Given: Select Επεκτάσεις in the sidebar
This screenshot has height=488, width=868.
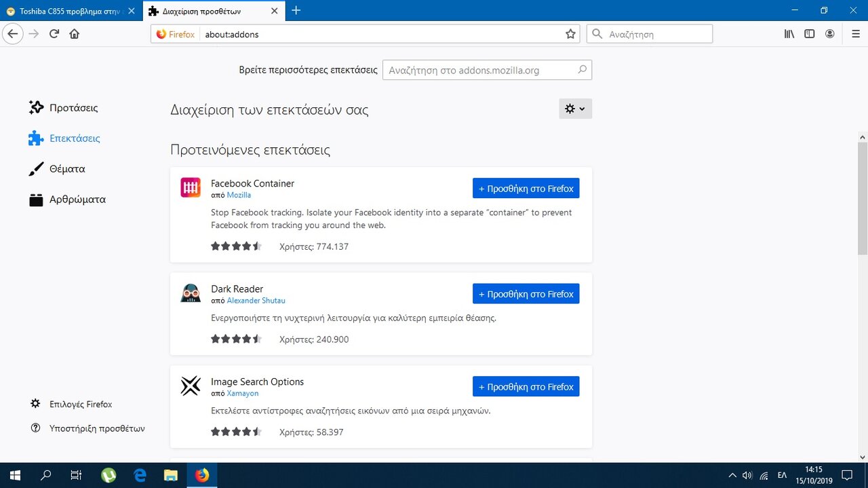Looking at the screenshot, I should pos(64,138).
